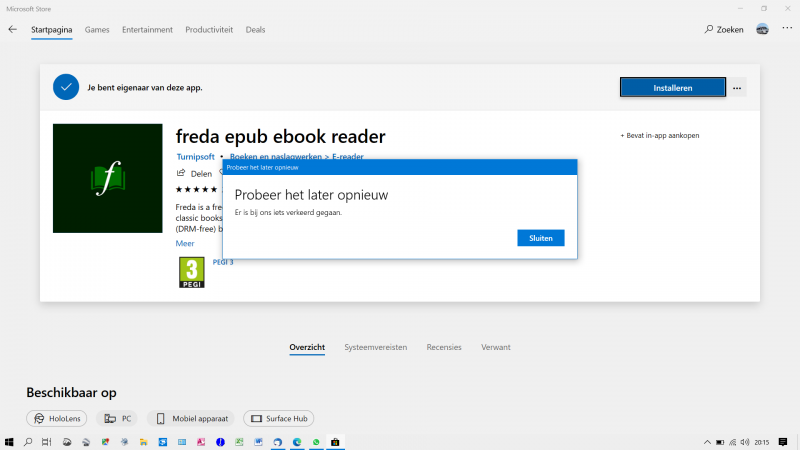Select the PC platform chip

pos(117,418)
